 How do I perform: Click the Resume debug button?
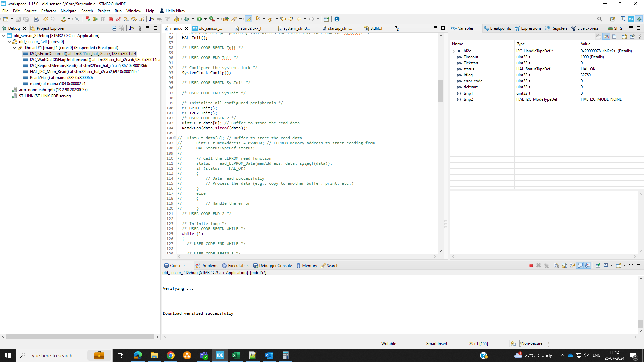click(x=95, y=19)
